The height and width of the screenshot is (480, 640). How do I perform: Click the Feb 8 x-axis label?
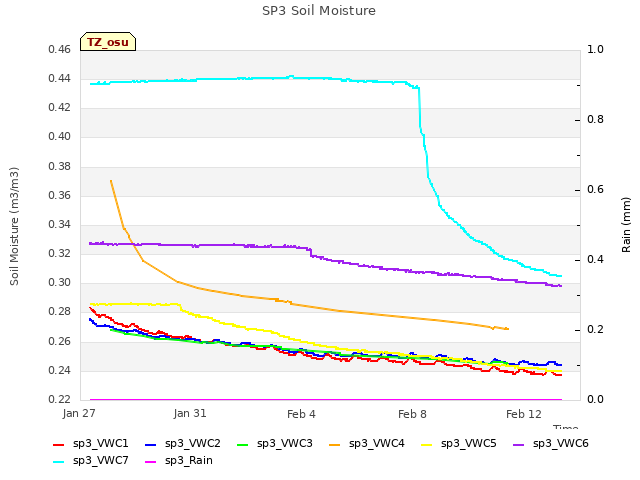click(x=412, y=414)
